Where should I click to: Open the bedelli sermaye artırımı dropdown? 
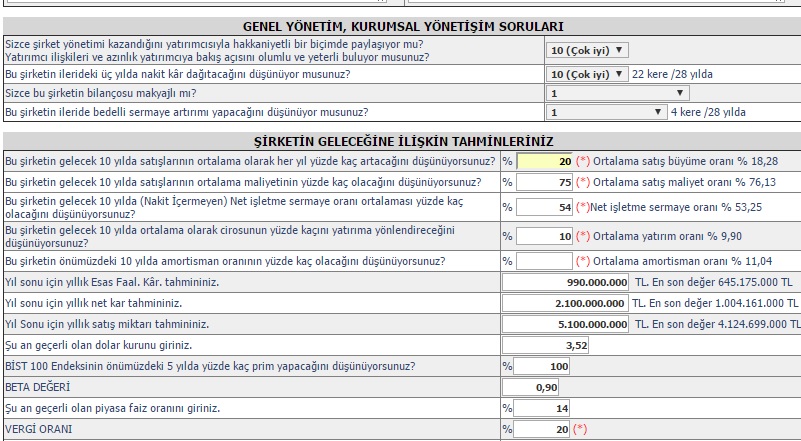click(606, 112)
